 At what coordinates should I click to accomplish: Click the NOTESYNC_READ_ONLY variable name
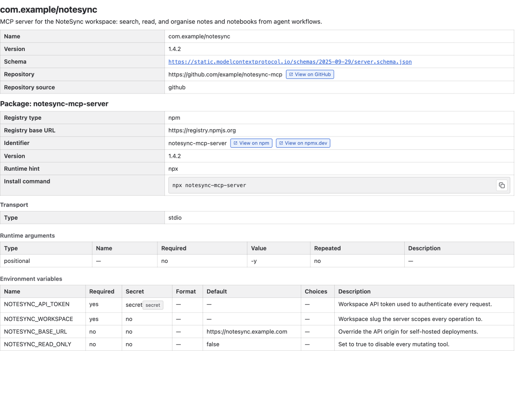click(x=38, y=344)
